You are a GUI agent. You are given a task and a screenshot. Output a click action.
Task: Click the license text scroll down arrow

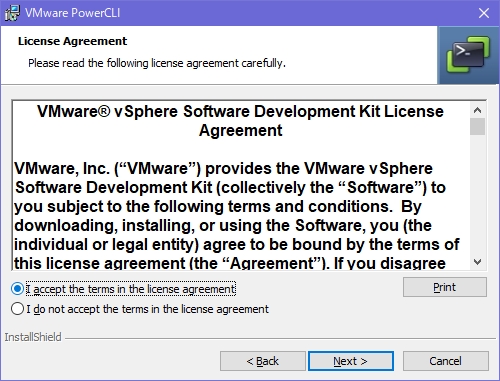point(477,262)
